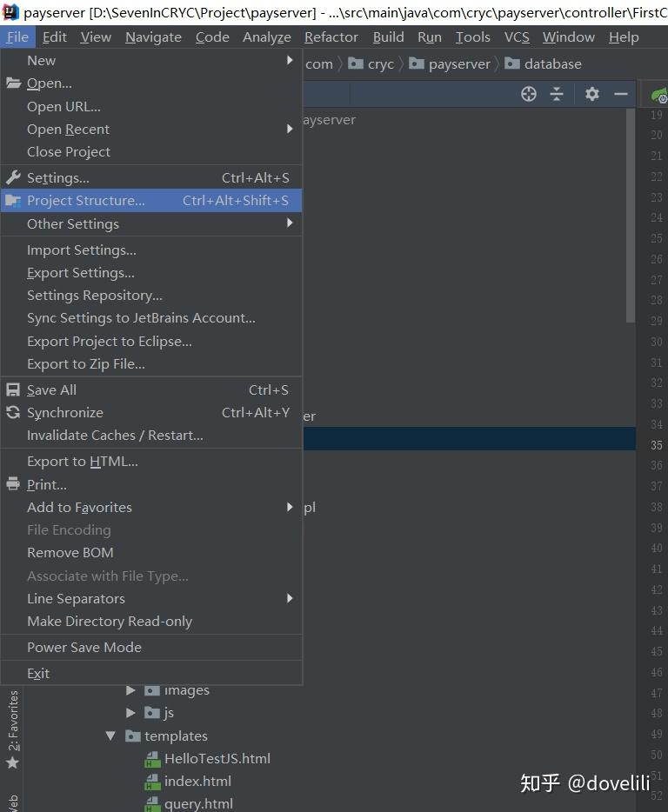Toggle Power Save Mode
The height and width of the screenshot is (812, 668).
click(83, 647)
